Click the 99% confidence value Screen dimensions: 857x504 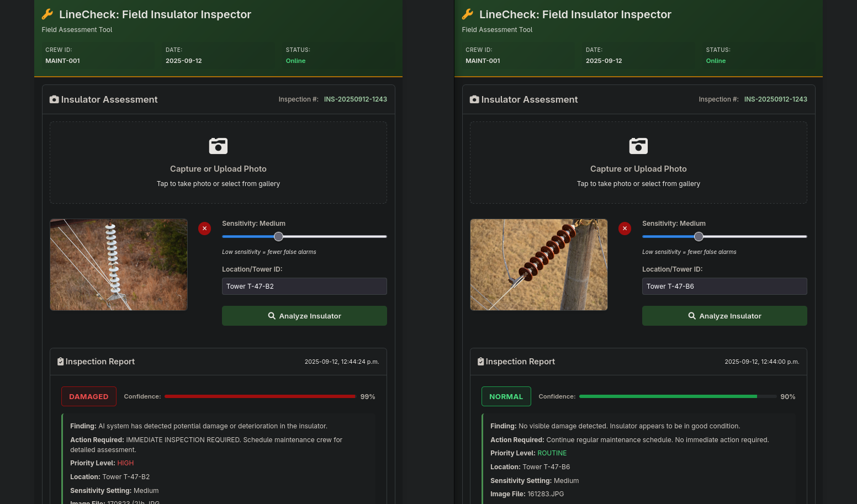[368, 397]
